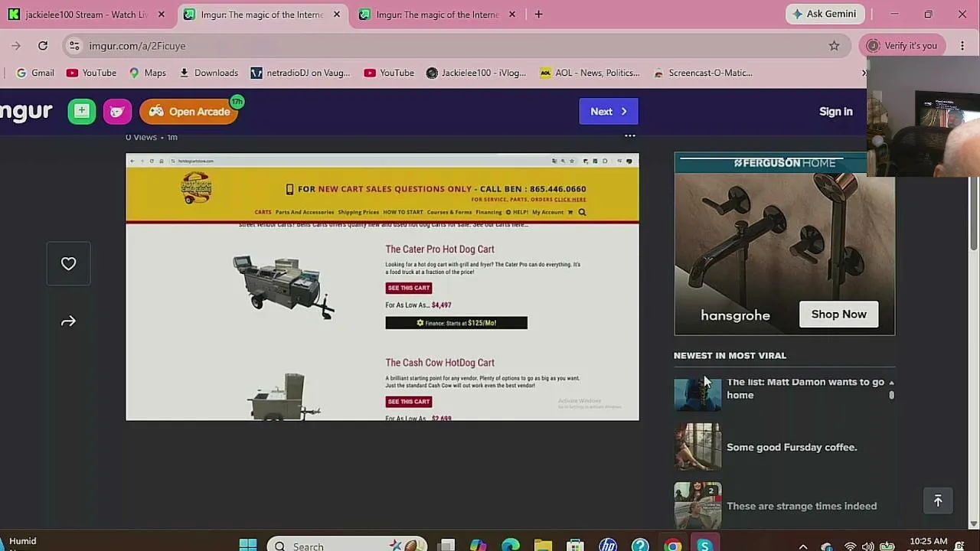Open File Explorer from the taskbar

pos(543,545)
